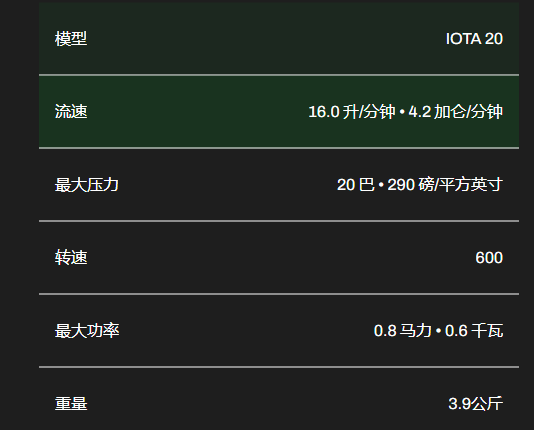Click the 流速 row label
The width and height of the screenshot is (534, 430).
click(71, 112)
